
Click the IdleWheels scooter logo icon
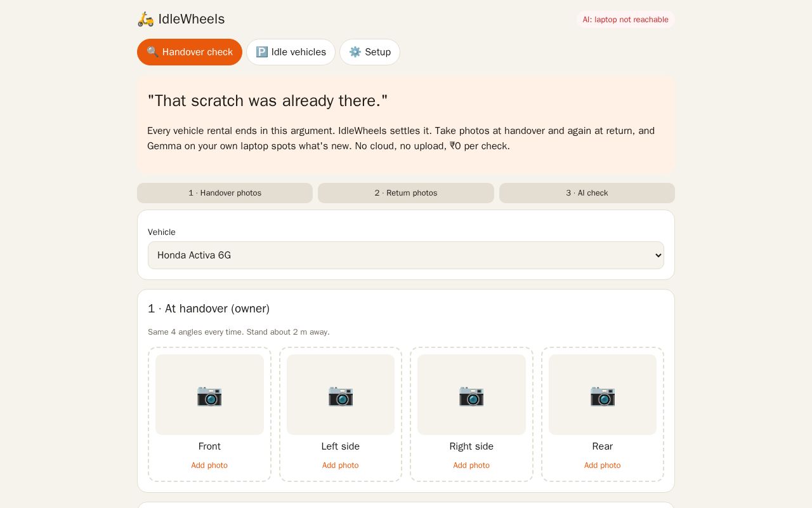[x=145, y=19]
